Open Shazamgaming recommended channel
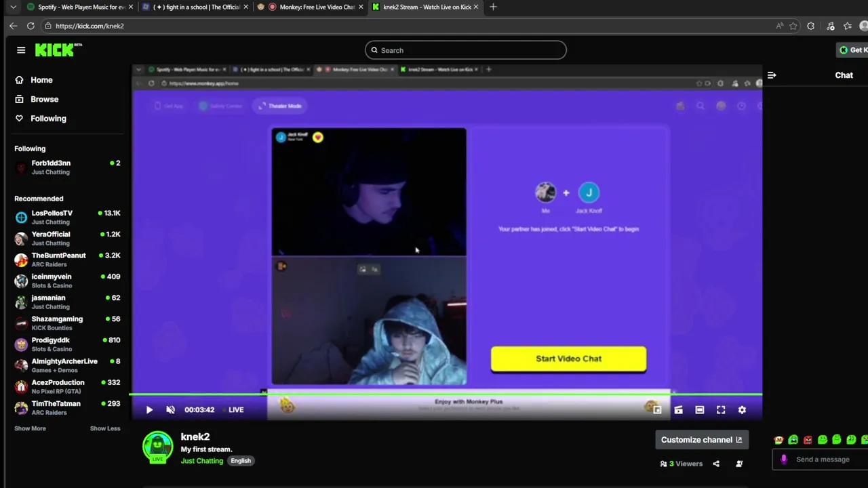 click(67, 323)
